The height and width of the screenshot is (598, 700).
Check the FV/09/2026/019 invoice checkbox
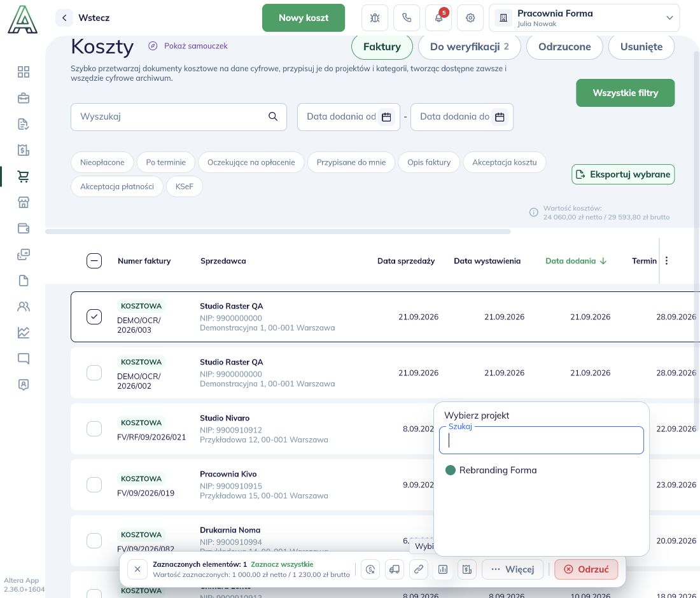tap(94, 485)
